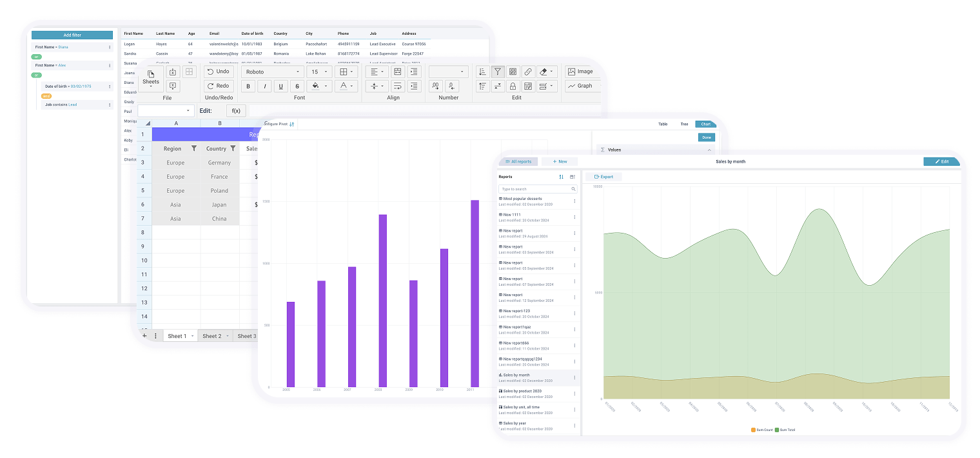Screen dimensions: 980x458
Task: Open the horizontal align dropdown
Action: 377,72
